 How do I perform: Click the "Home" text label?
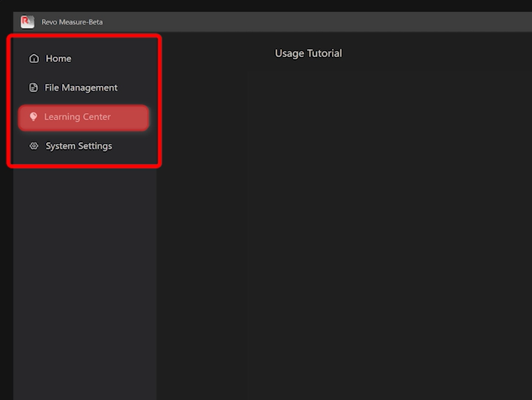pos(58,58)
